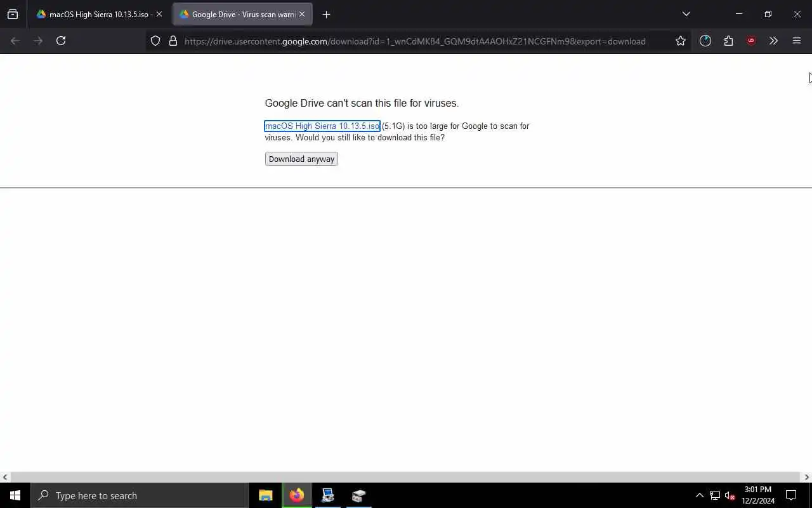Open the Firefox application hamburger menu

click(797, 41)
